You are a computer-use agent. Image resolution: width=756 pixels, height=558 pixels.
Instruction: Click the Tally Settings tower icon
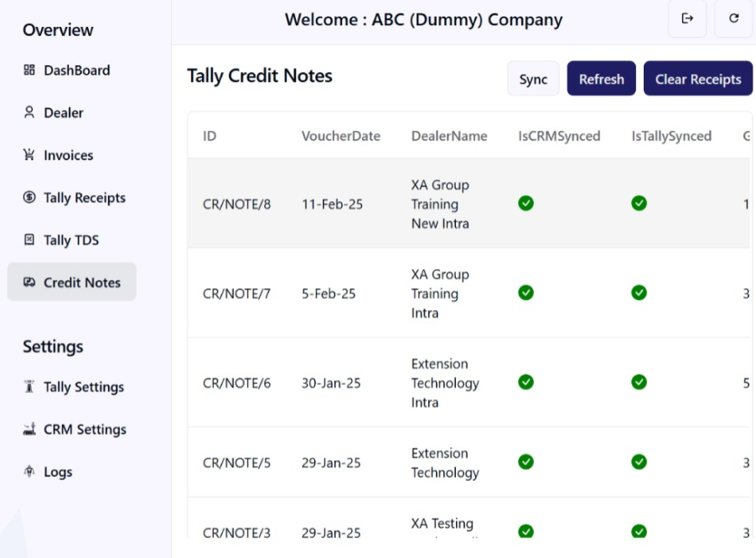coord(29,387)
